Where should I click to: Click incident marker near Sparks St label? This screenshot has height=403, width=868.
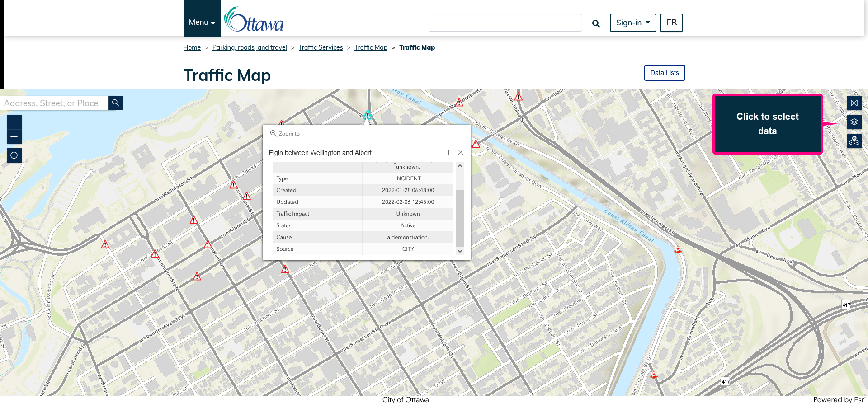[234, 185]
